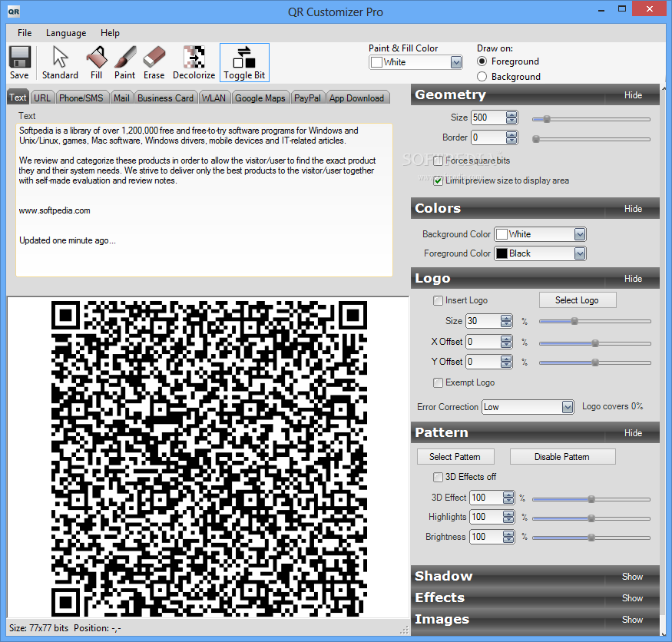The image size is (672, 642).
Task: Expand the Images panel via Show
Action: [x=633, y=620]
